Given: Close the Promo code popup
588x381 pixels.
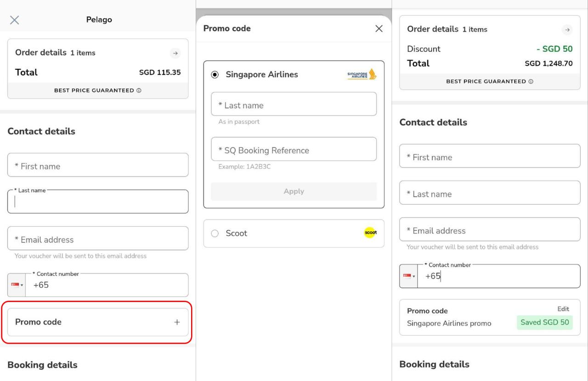Looking at the screenshot, I should point(379,28).
